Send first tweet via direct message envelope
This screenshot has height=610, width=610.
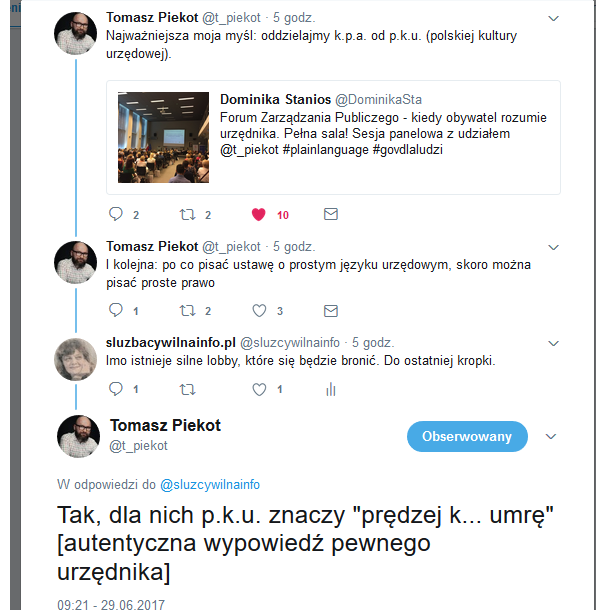pos(331,214)
